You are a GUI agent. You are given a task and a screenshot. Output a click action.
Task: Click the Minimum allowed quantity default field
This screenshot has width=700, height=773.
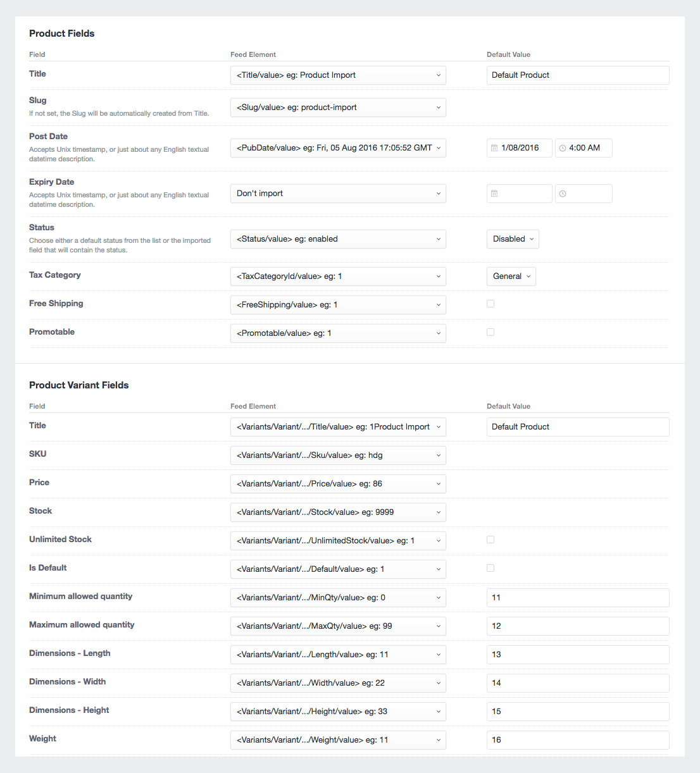click(x=577, y=598)
